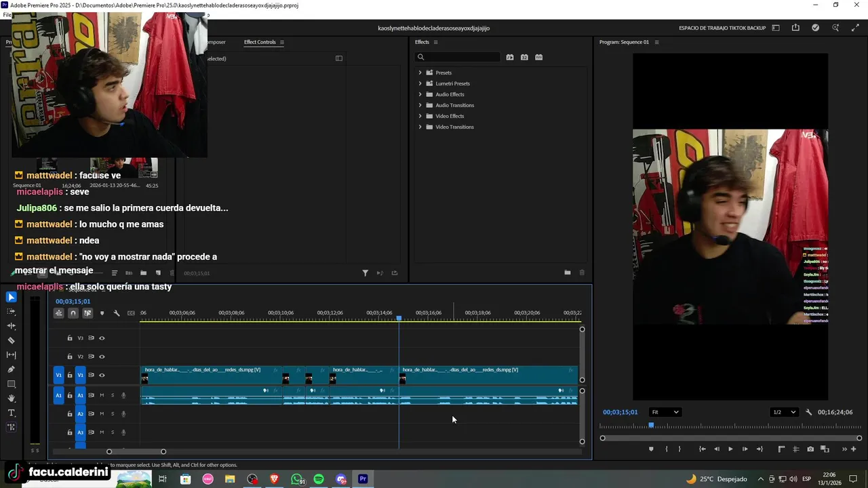
Task: Select the Razor tool
Action: coord(11,340)
